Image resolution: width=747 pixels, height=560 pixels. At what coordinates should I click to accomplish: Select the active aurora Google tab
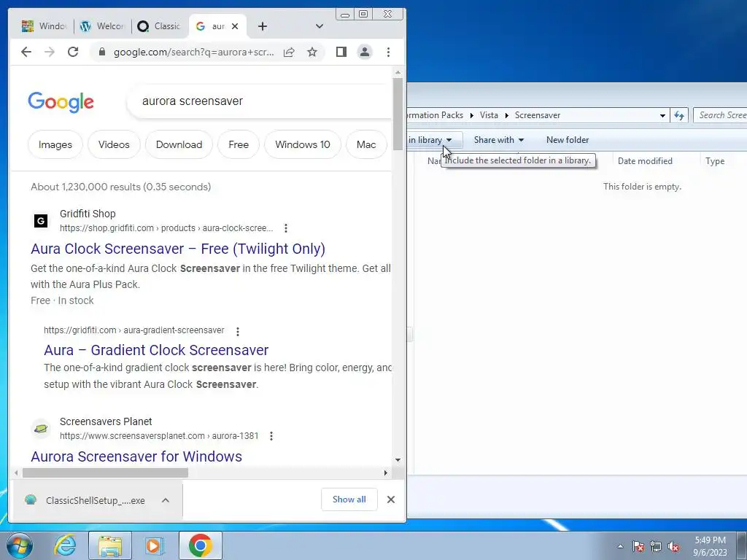point(211,26)
